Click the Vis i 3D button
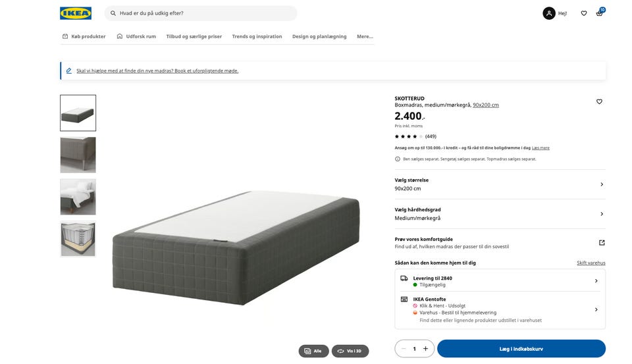 [350, 351]
